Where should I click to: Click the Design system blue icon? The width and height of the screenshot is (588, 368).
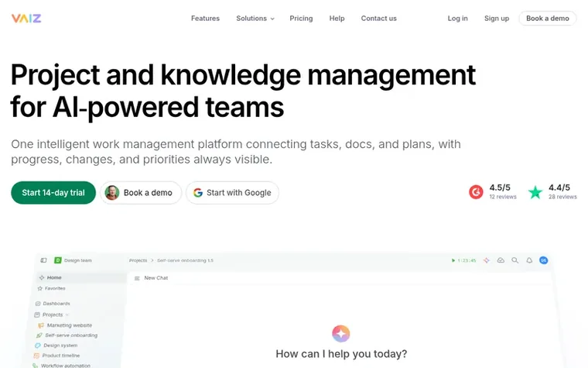[x=37, y=346]
